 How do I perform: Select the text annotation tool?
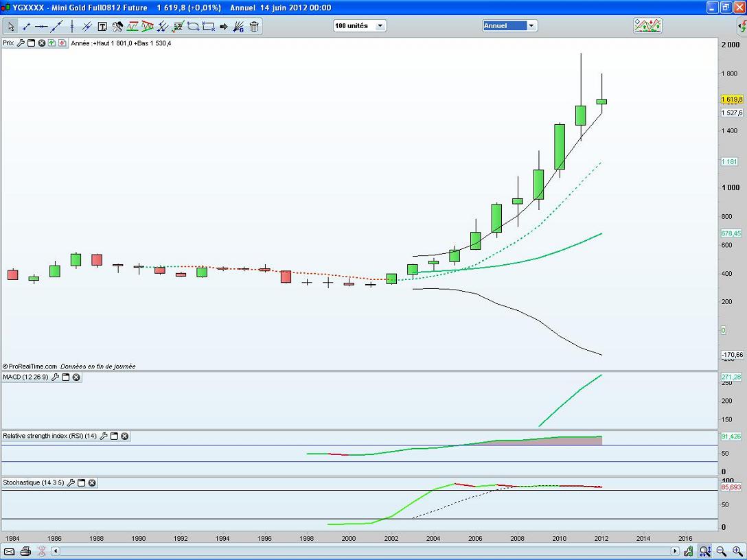pos(102,27)
